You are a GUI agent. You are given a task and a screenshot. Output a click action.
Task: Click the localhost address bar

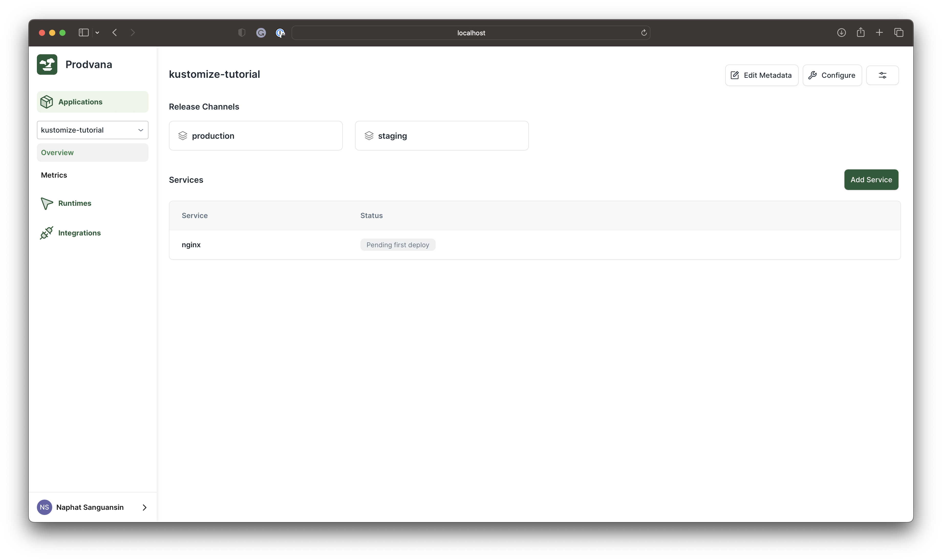[471, 33]
